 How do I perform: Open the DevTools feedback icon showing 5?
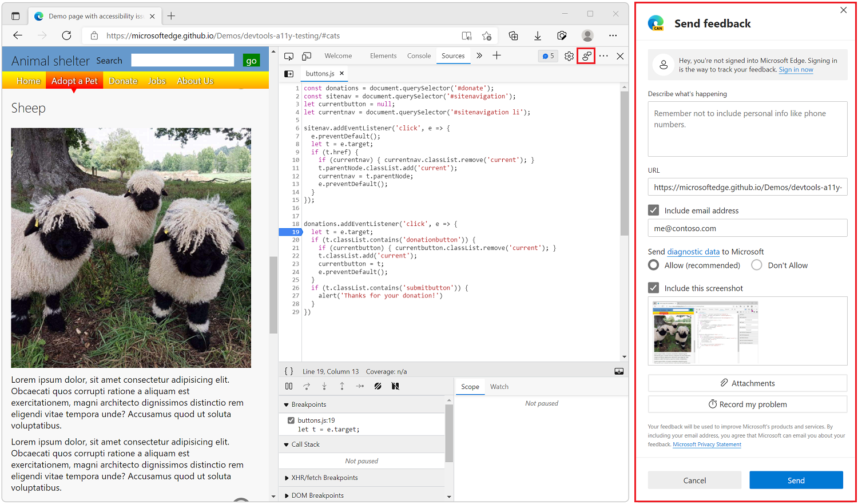[547, 55]
